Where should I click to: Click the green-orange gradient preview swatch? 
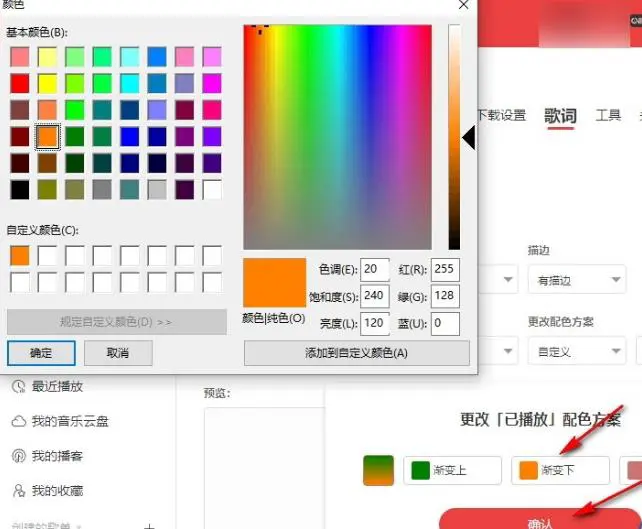[378, 470]
